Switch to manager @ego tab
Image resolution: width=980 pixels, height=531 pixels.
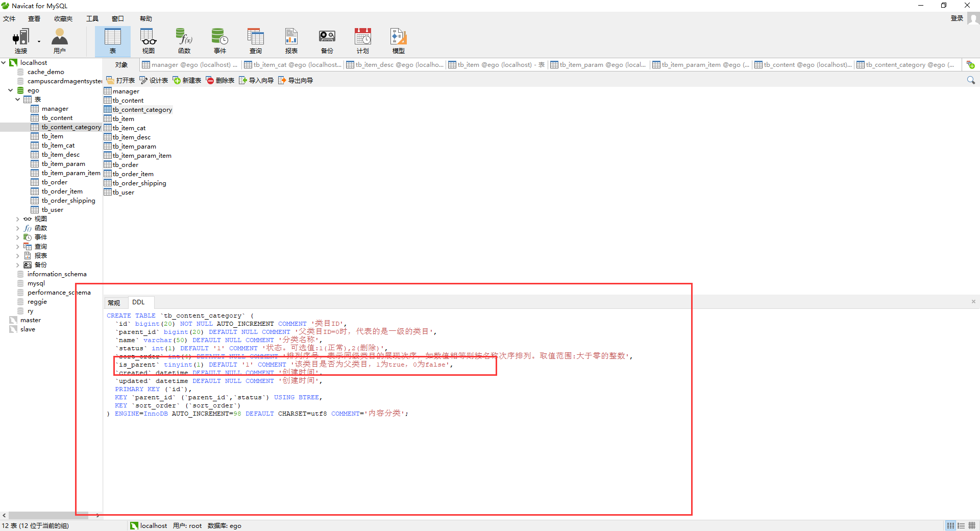tap(190, 65)
